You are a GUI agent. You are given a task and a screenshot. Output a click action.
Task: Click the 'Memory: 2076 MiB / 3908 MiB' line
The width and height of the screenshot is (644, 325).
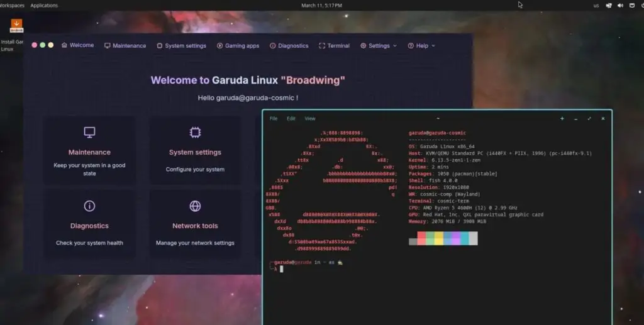tap(447, 221)
